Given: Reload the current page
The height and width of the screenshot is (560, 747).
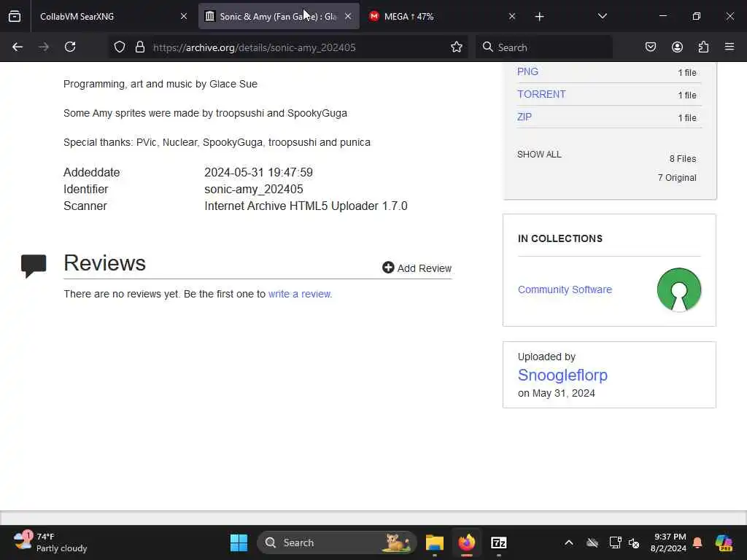Looking at the screenshot, I should 70,47.
